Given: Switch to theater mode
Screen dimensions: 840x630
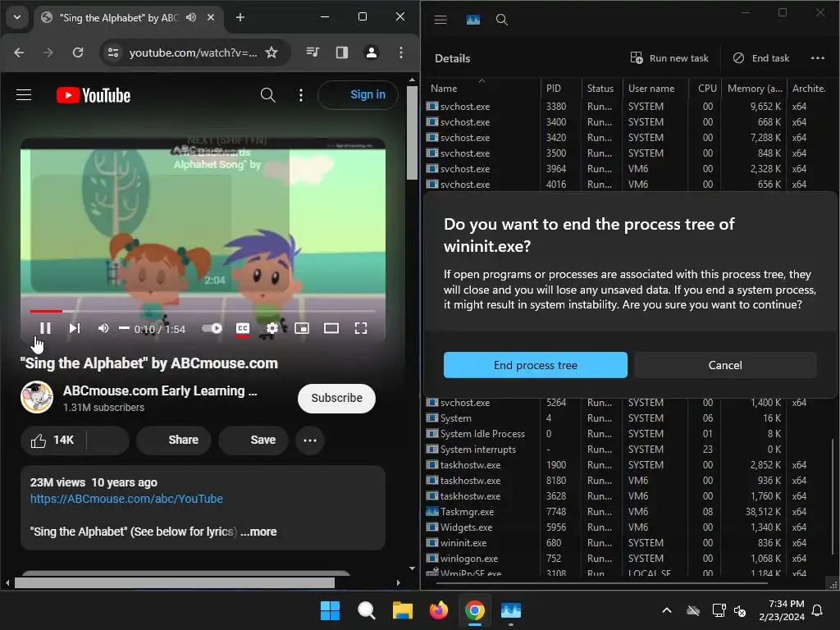Looking at the screenshot, I should click(331, 328).
